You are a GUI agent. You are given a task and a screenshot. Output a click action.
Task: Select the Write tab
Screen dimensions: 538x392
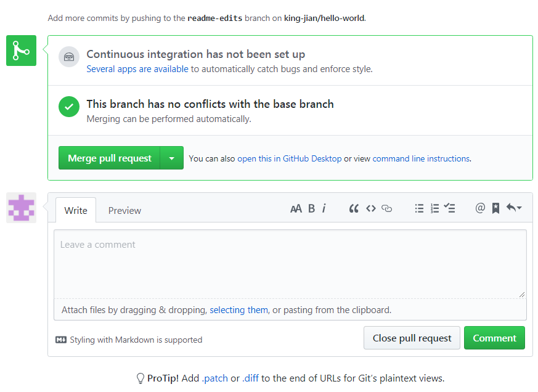coord(76,211)
